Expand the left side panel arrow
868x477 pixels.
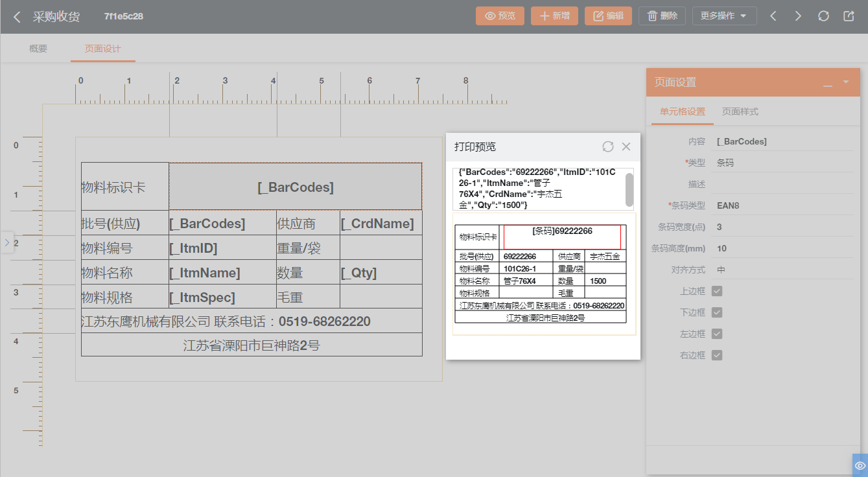pos(6,242)
